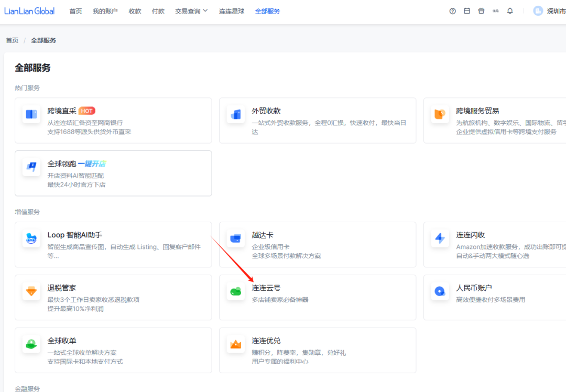Open the 连连优兑 service title
The height and width of the screenshot is (392, 566).
266,341
